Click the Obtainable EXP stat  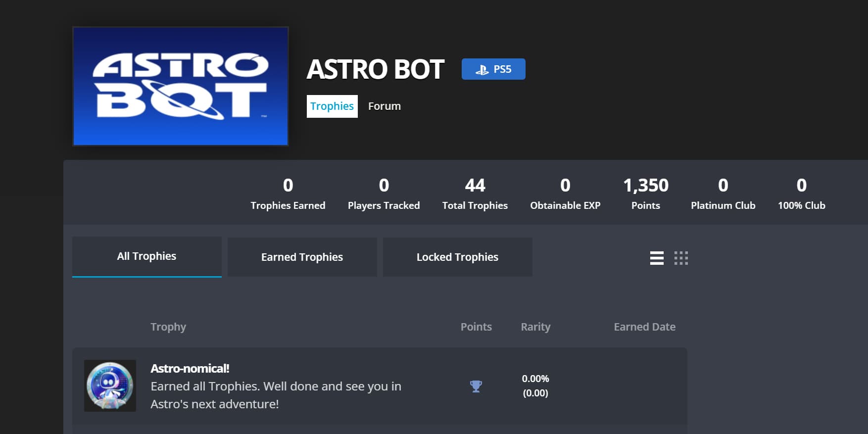tap(565, 193)
